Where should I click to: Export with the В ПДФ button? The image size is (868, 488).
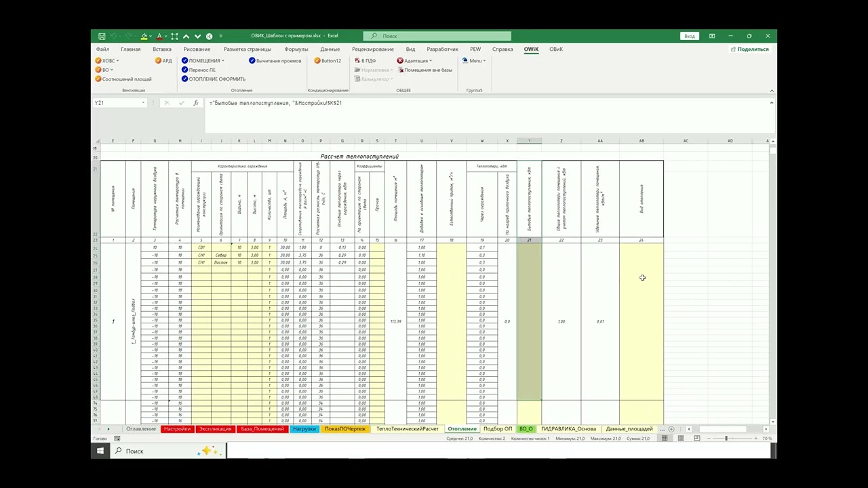point(365,60)
